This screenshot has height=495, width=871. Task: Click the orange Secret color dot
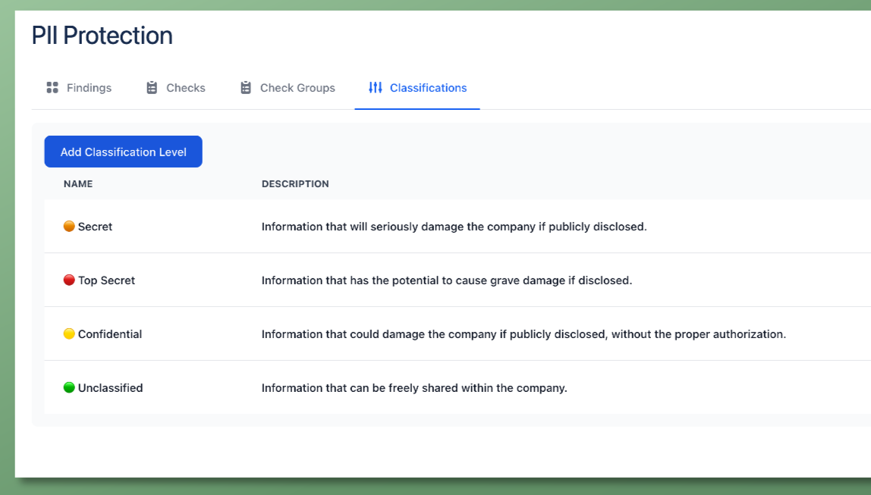coord(69,227)
